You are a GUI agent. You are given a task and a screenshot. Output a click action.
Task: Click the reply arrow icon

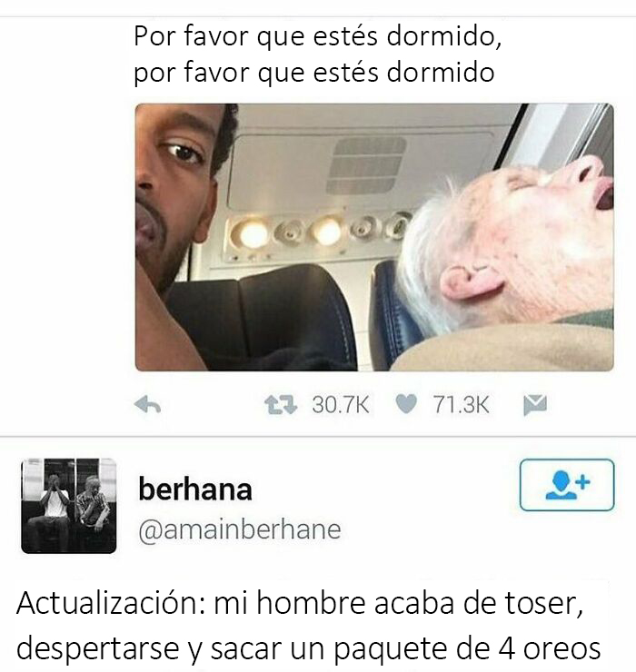(x=147, y=405)
